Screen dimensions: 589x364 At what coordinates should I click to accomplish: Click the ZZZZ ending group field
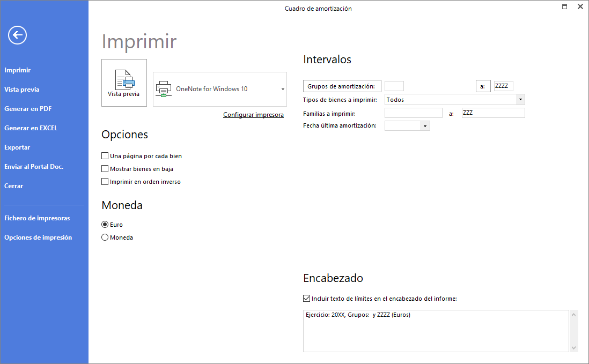point(503,86)
